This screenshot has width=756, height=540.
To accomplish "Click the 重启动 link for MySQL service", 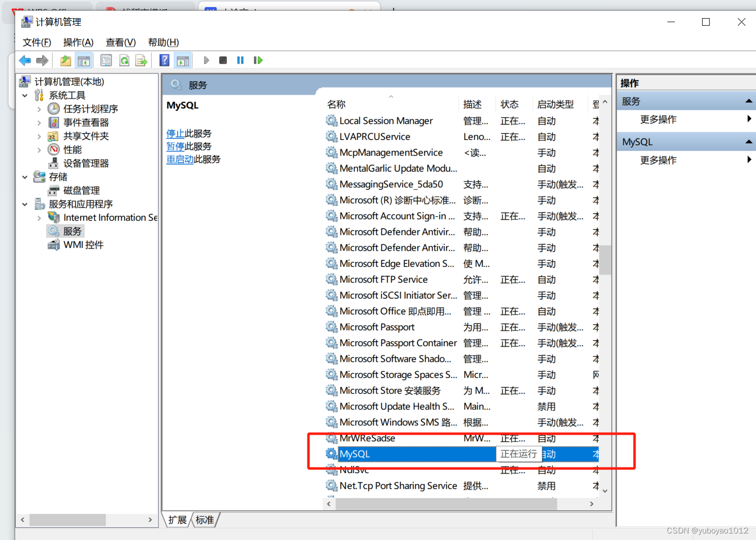I will click(180, 159).
